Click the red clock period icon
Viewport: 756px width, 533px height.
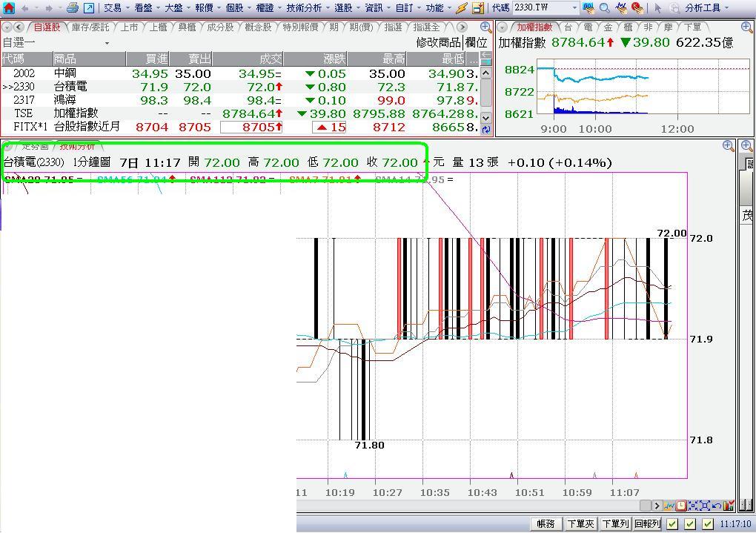pos(681,506)
